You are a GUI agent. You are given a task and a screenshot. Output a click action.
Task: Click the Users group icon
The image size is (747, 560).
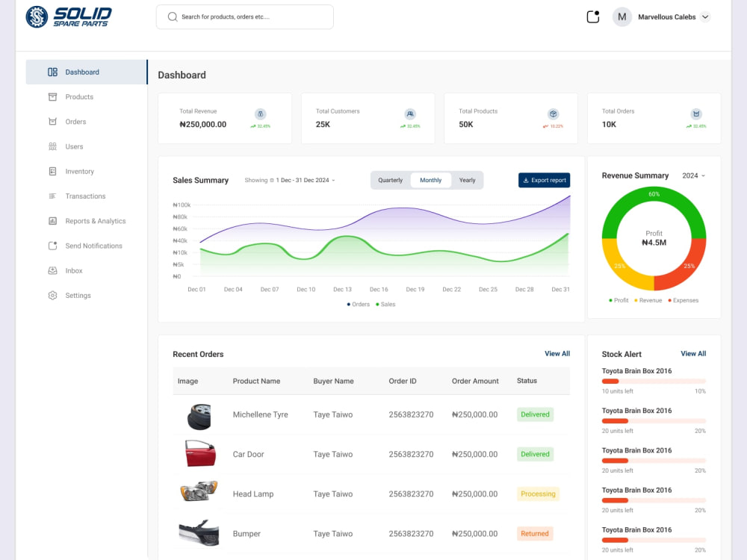click(52, 146)
